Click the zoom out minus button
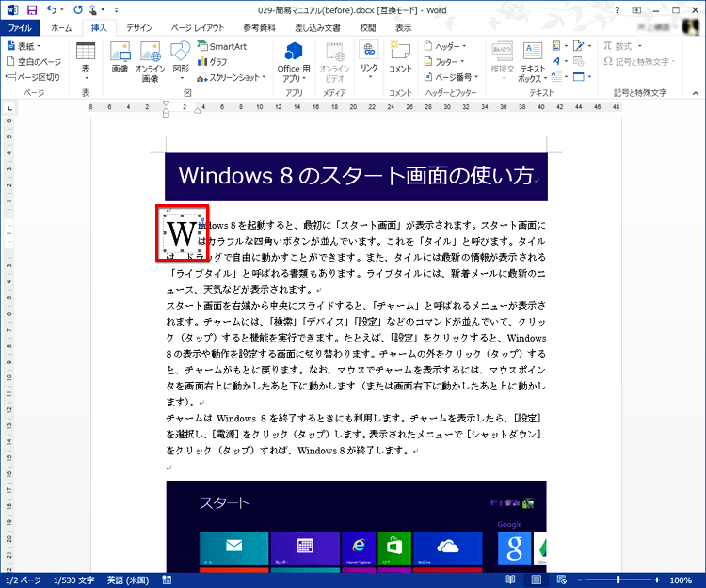 (x=580, y=580)
